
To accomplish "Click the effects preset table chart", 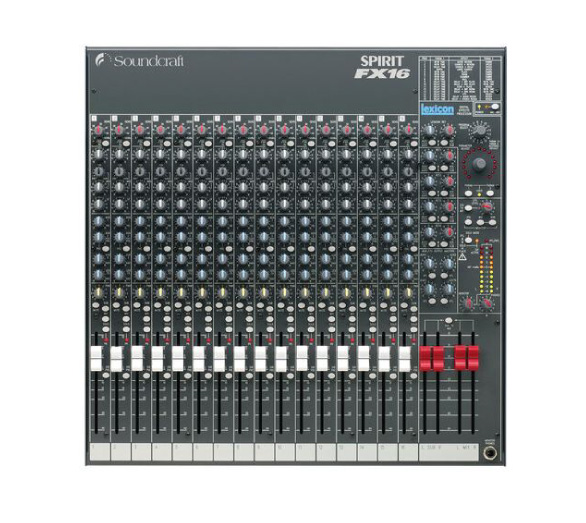I will pos(460,79).
